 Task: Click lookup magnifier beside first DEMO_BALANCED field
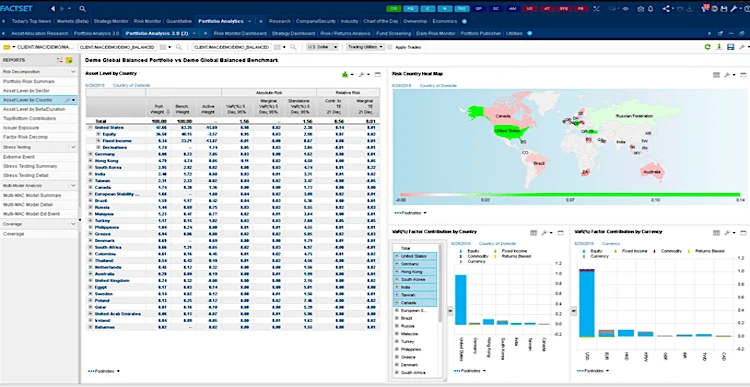[x=178, y=47]
